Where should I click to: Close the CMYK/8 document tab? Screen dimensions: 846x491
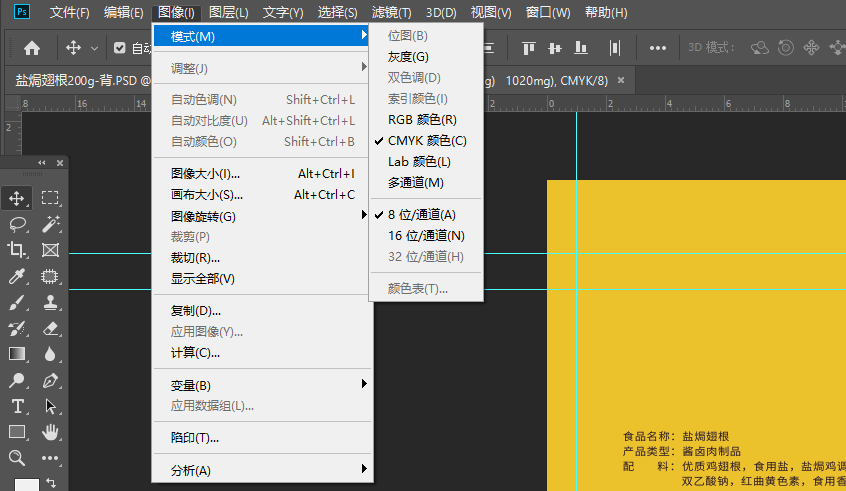click(621, 80)
